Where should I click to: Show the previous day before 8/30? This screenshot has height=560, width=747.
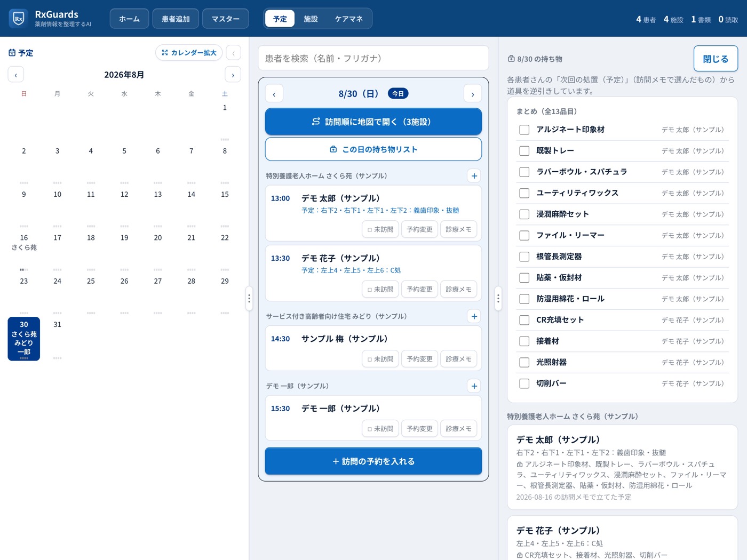(274, 94)
